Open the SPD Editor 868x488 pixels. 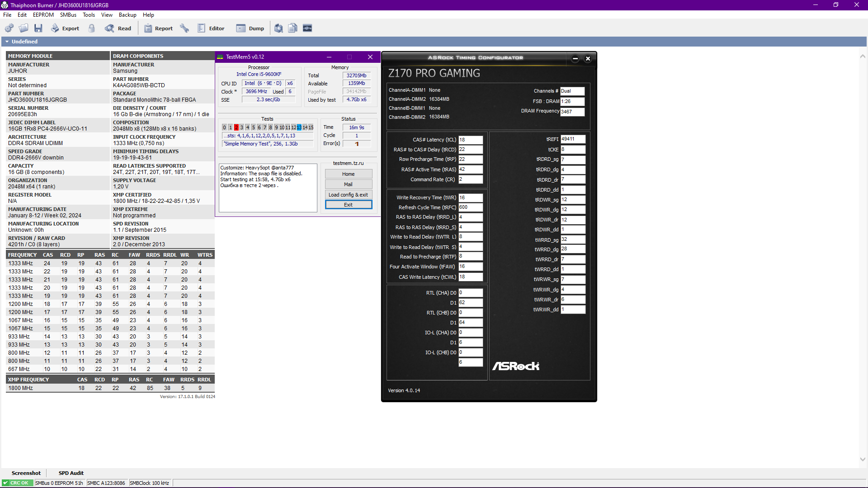(x=211, y=28)
